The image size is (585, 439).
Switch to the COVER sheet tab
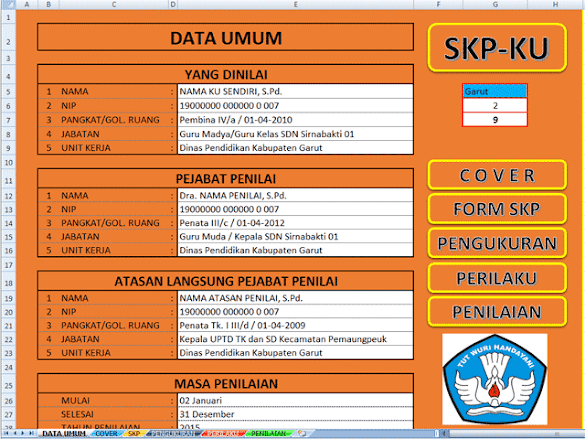[x=106, y=433]
